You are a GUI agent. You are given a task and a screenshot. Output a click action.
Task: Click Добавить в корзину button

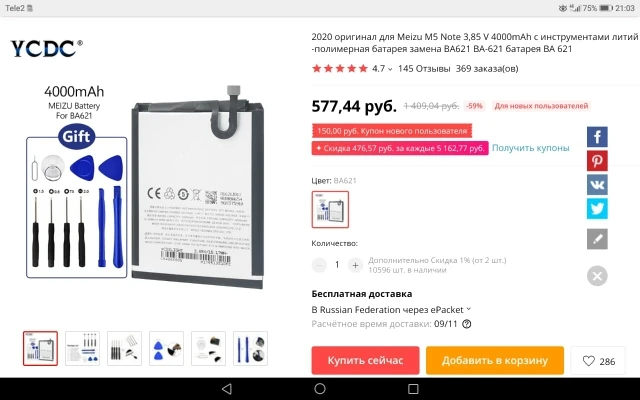tap(495, 360)
